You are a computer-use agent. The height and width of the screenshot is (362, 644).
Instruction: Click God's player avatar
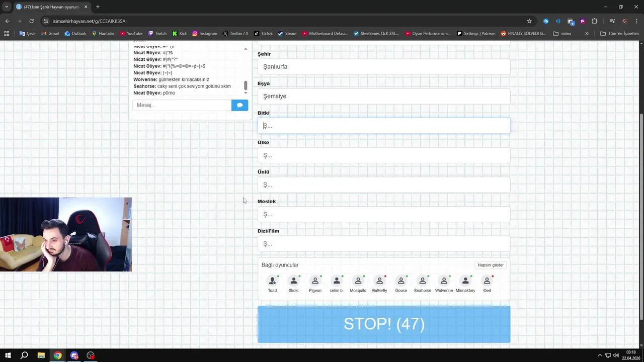pos(487,281)
